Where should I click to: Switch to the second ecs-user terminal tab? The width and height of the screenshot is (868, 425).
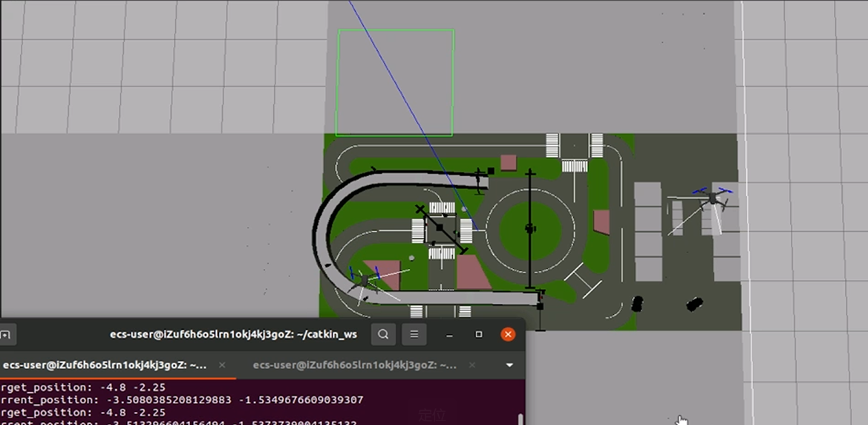pos(355,365)
